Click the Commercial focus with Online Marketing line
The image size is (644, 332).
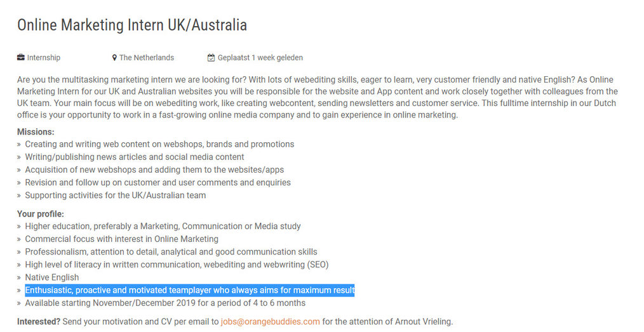(x=121, y=239)
